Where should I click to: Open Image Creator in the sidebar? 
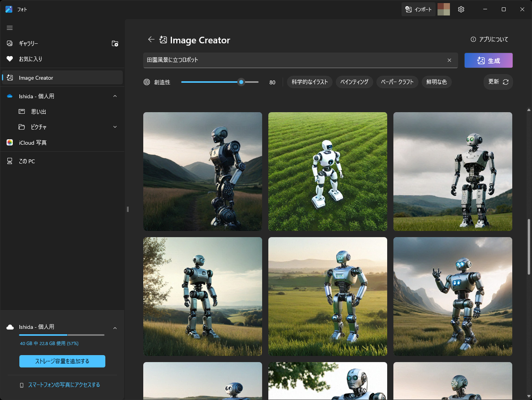coord(36,77)
